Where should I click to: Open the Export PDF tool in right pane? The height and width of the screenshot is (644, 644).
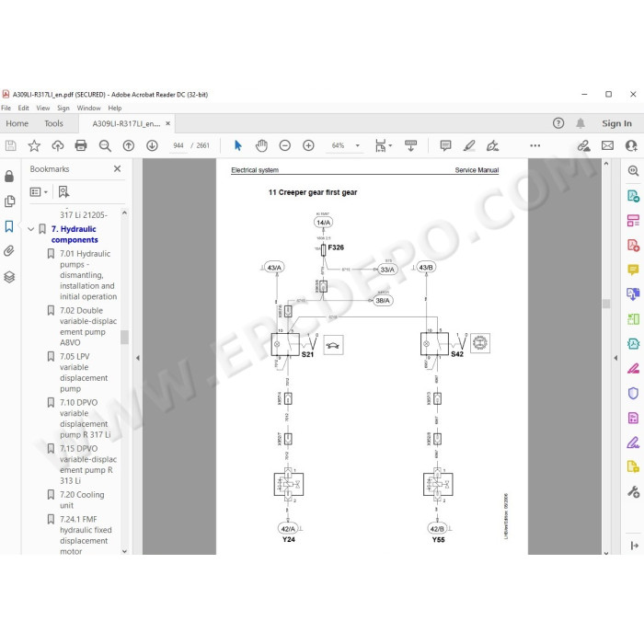633,196
